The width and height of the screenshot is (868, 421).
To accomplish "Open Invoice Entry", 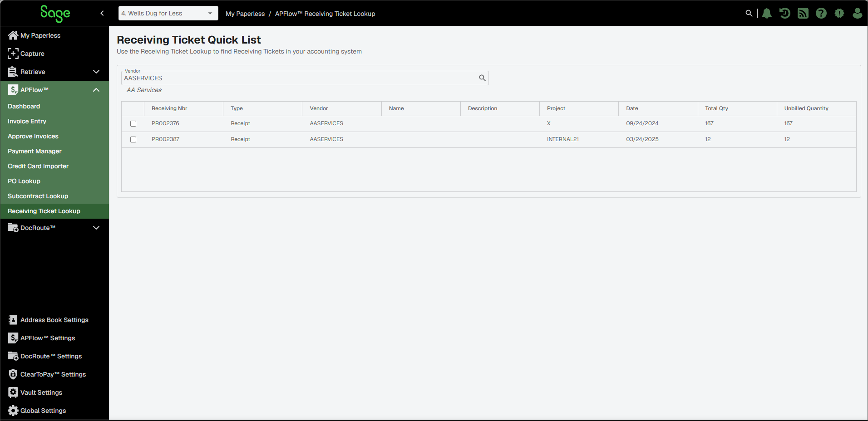I will click(x=27, y=121).
